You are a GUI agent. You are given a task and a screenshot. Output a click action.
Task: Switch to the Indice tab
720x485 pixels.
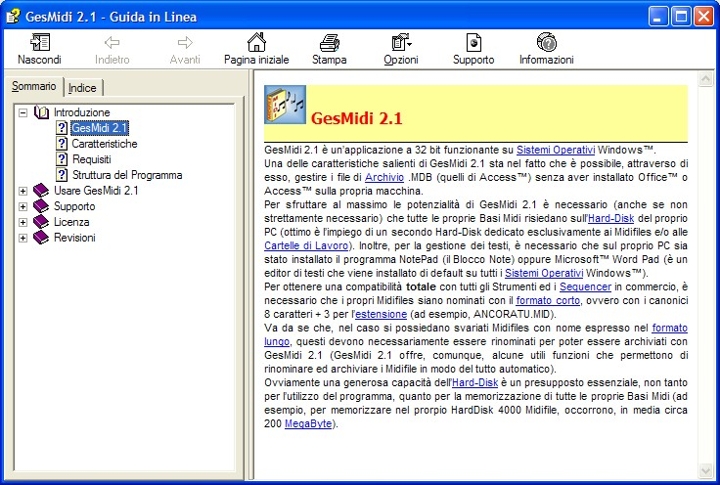tap(83, 88)
